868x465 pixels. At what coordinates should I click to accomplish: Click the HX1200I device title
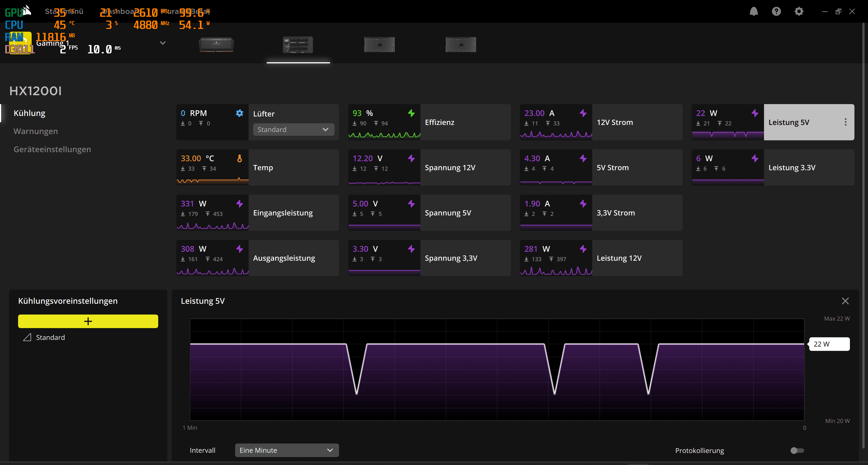tap(35, 91)
